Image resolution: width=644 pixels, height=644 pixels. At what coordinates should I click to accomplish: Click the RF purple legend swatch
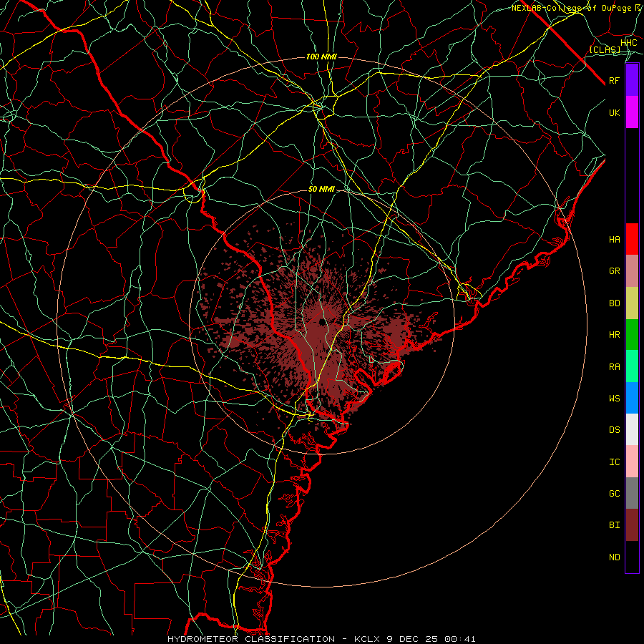(632, 80)
